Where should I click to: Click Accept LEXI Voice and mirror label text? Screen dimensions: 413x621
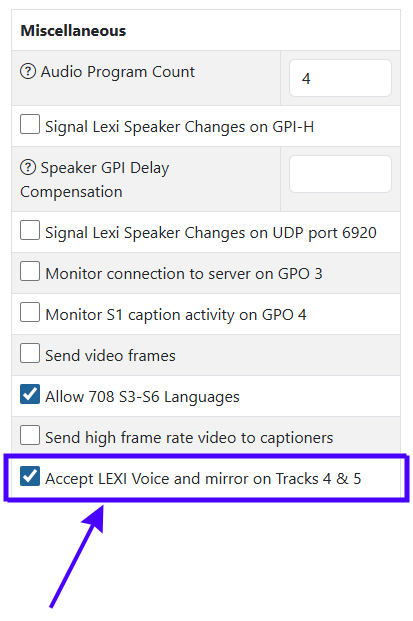(x=203, y=479)
